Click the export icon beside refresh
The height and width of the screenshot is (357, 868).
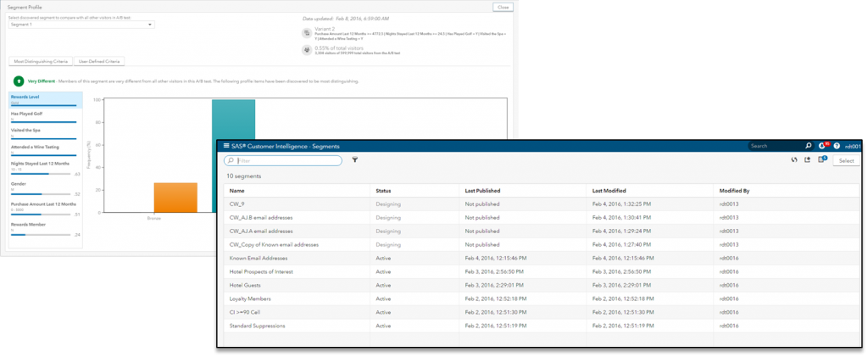(808, 160)
